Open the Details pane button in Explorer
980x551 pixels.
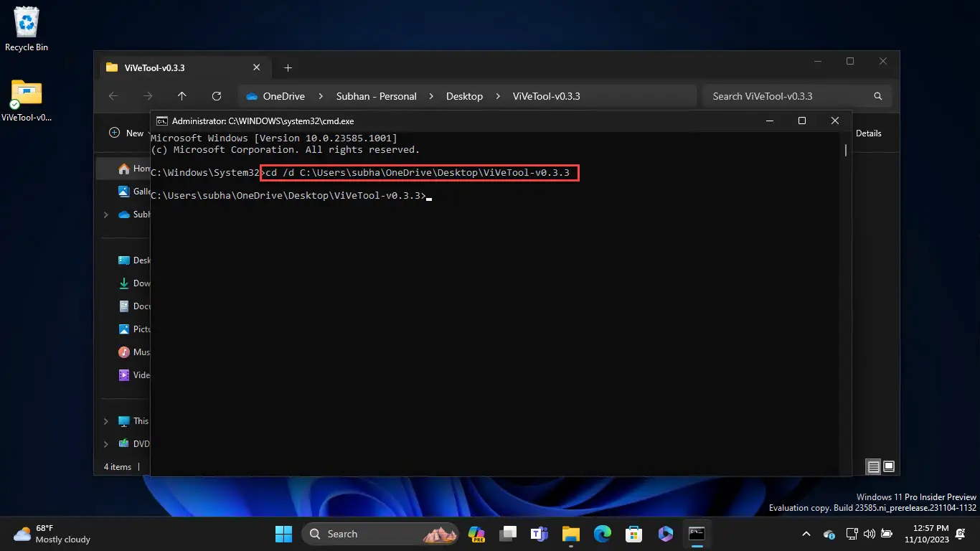868,133
